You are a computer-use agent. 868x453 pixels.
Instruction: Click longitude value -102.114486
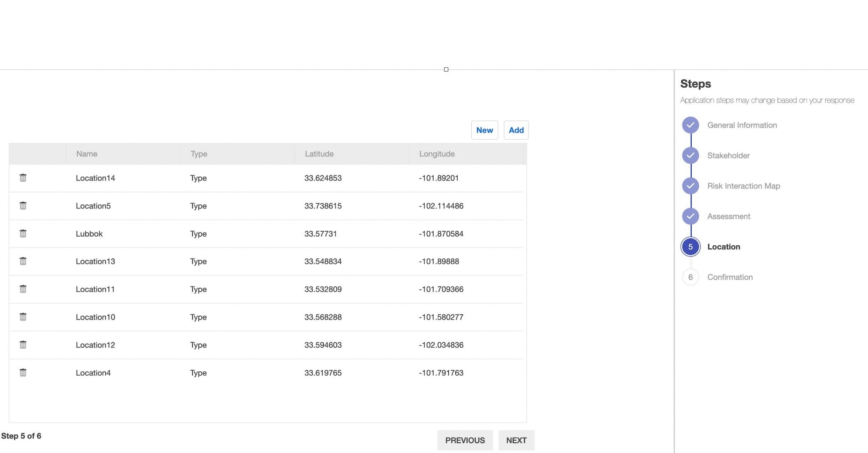click(441, 206)
